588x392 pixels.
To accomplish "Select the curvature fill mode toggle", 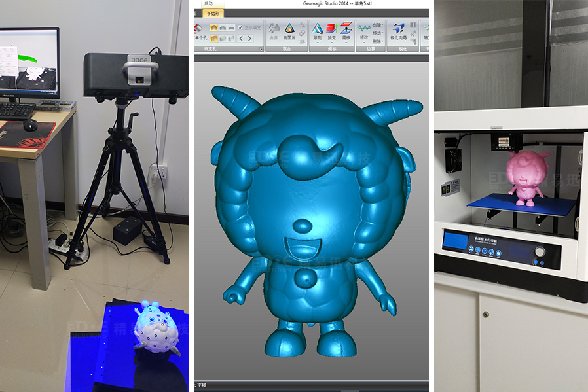I will [x=213, y=27].
